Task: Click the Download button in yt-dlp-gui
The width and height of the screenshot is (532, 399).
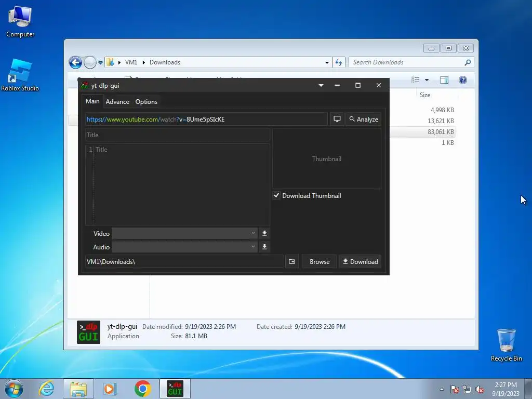Action: (360, 262)
